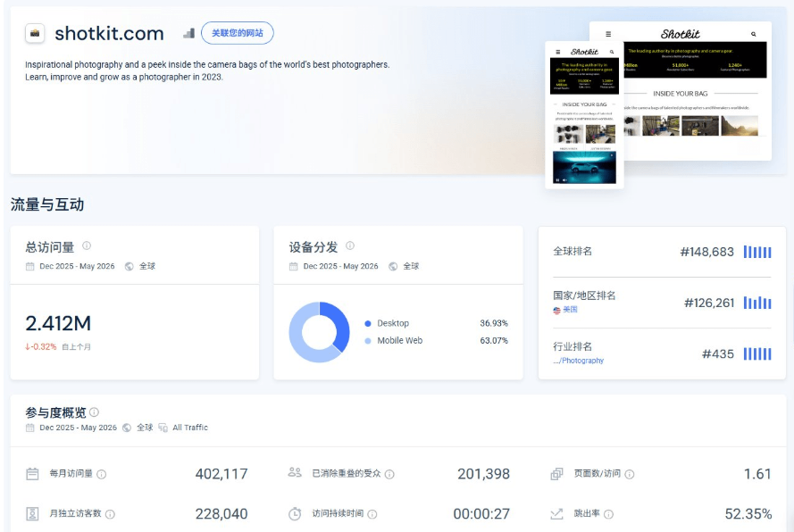794x532 pixels.
Task: Click the info icon next to 页面数/访问
Action: click(630, 474)
